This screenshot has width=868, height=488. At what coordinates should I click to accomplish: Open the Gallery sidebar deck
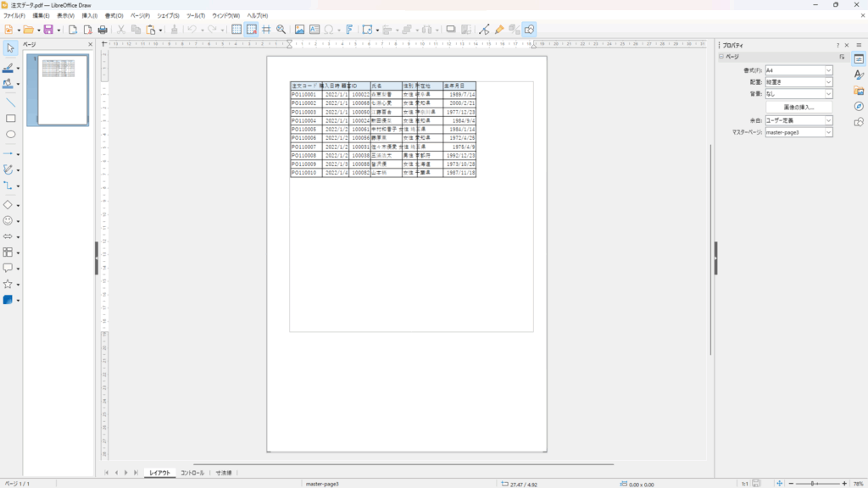pos(859,91)
